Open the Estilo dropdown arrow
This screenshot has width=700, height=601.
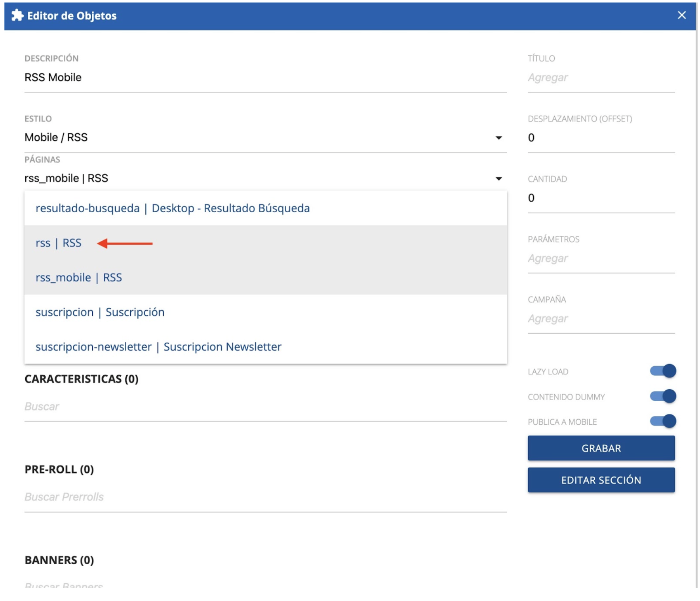pyautogui.click(x=498, y=138)
